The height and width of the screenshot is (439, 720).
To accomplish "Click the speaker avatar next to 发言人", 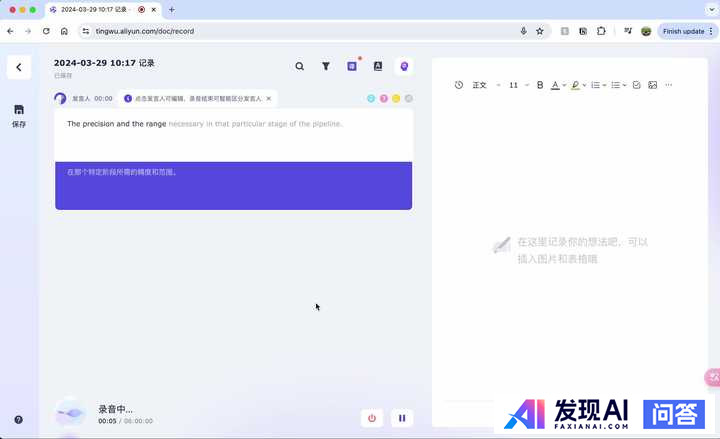I will (x=60, y=98).
